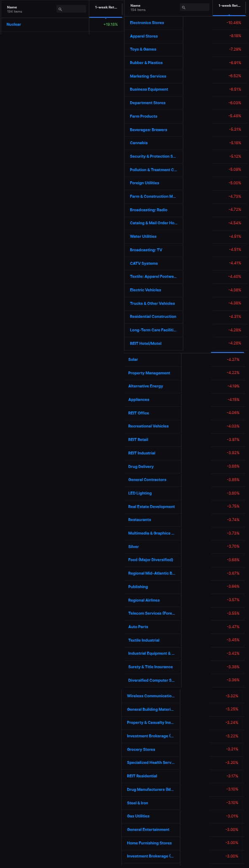
Task: Open the Silver industry link
Action: point(134,547)
